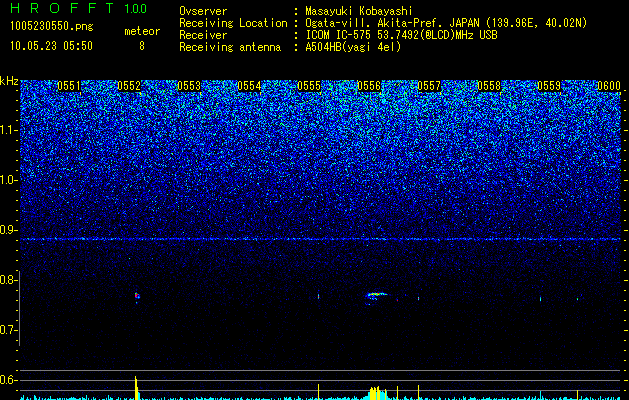Image resolution: width=629 pixels, height=400 pixels.
Task: Click the 'Receiving antenna' field label
Action: coord(230,47)
